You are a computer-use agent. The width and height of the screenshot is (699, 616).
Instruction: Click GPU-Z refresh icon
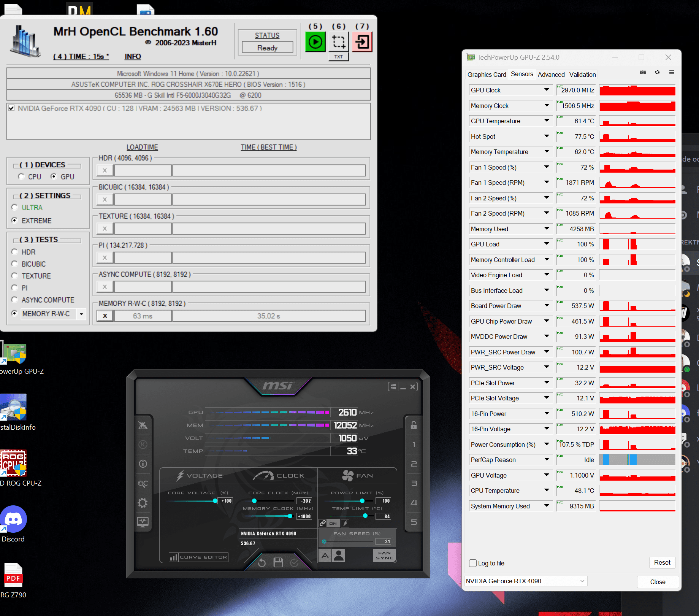657,72
